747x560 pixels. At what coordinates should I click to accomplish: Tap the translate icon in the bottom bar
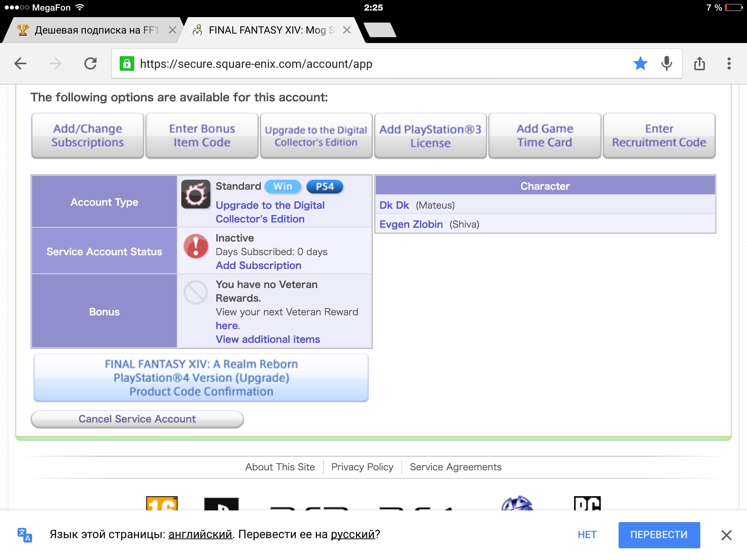point(25,535)
